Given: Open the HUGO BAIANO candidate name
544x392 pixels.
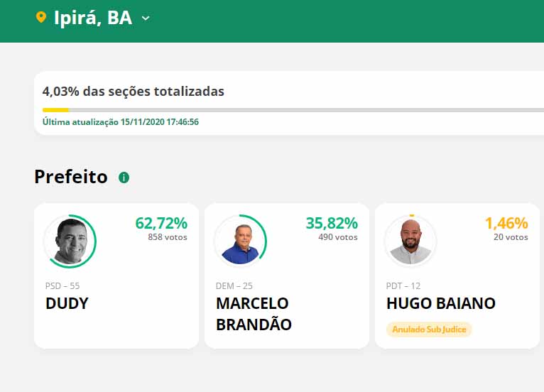Looking at the screenshot, I should (x=440, y=303).
